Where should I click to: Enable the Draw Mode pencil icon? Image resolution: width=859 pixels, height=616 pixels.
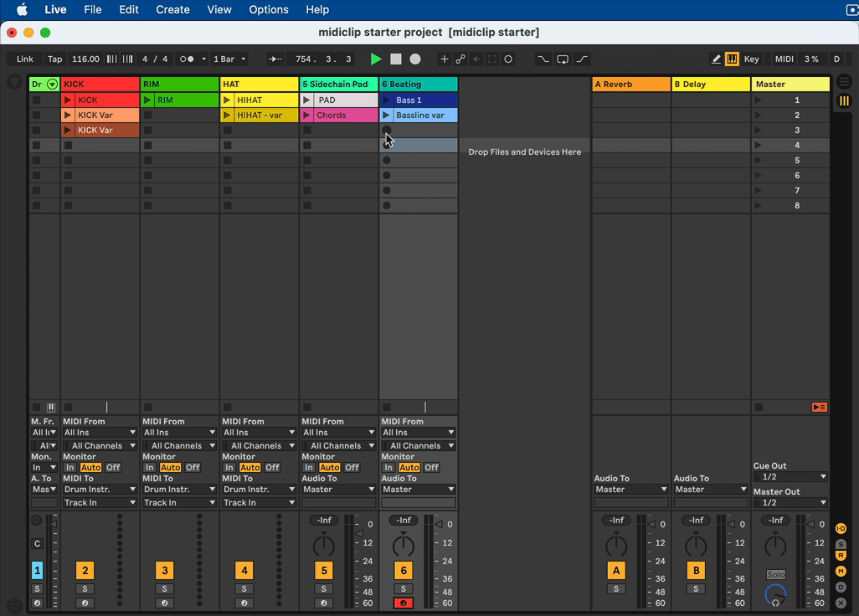pyautogui.click(x=716, y=59)
